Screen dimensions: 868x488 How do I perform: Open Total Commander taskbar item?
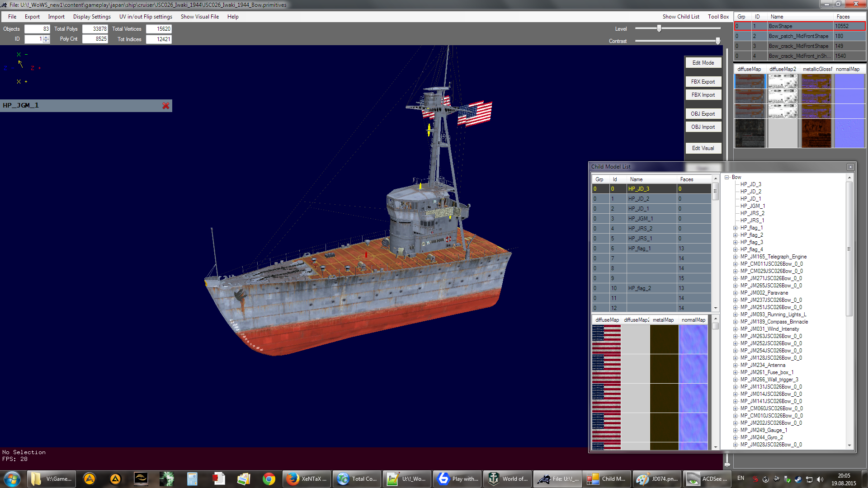pos(357,479)
